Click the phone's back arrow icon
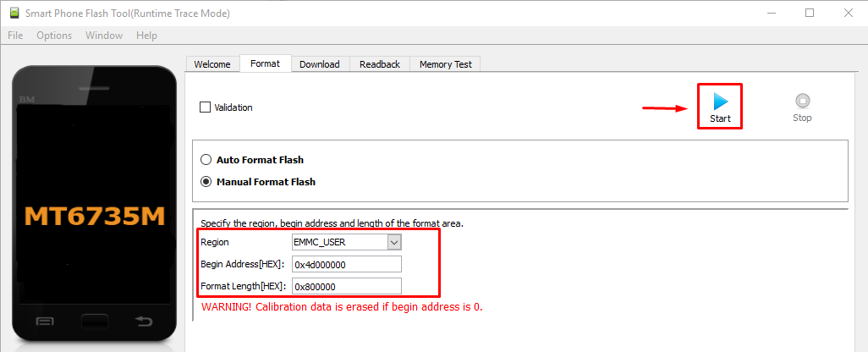This screenshot has width=868, height=352. 143,321
